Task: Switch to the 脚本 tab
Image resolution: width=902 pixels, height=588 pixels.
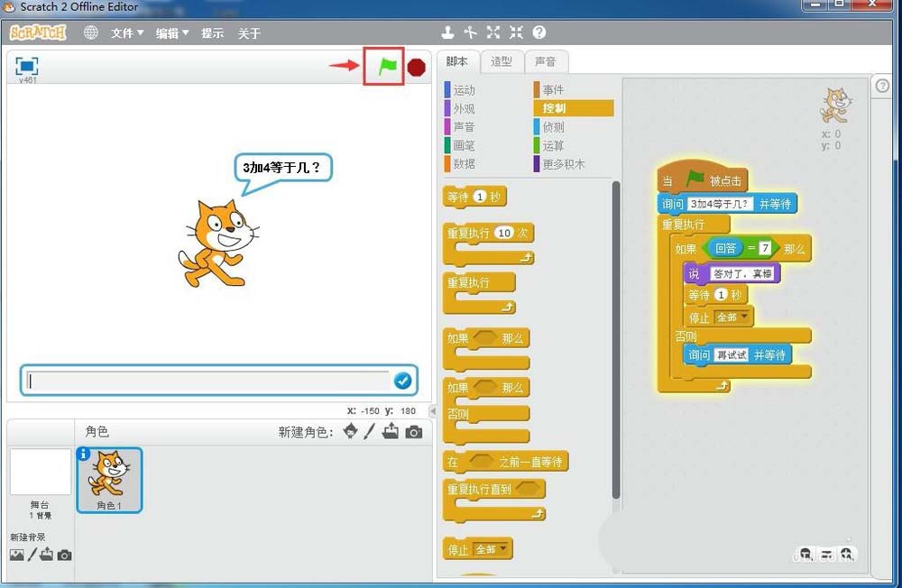Action: (x=457, y=61)
